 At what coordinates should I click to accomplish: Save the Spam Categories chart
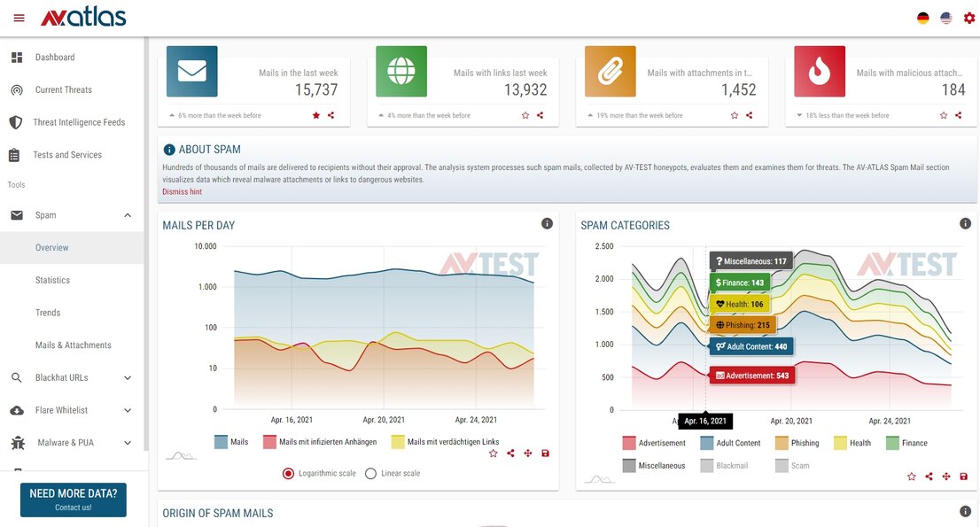963,477
